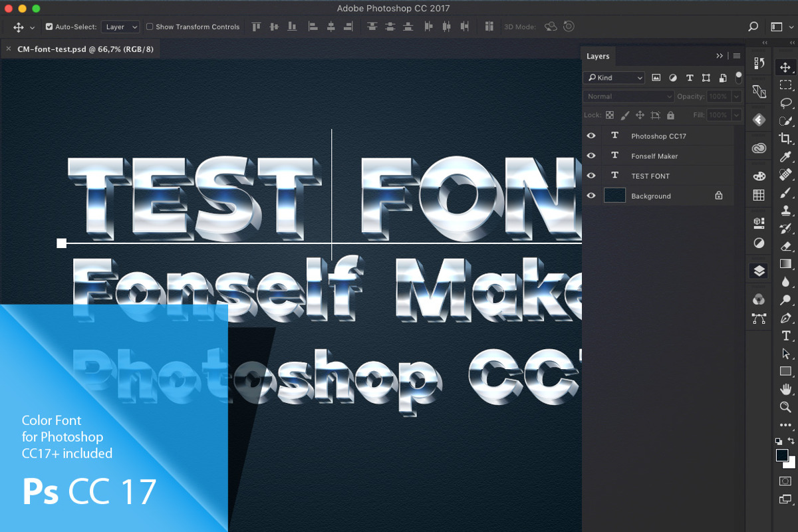Toggle the Auto-Select checkbox

pos(49,27)
